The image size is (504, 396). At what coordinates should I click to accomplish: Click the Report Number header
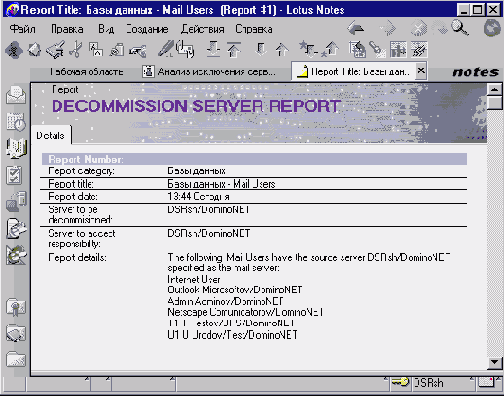pyautogui.click(x=254, y=159)
